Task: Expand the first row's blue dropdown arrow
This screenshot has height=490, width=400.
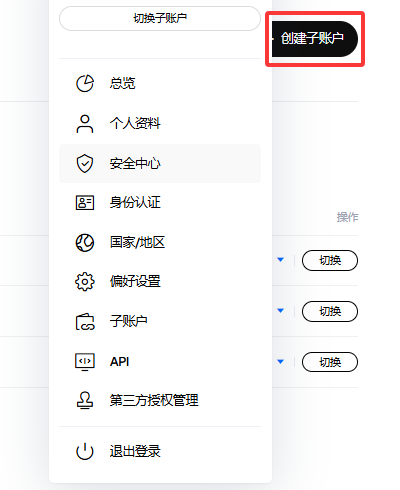Action: pyautogui.click(x=281, y=260)
